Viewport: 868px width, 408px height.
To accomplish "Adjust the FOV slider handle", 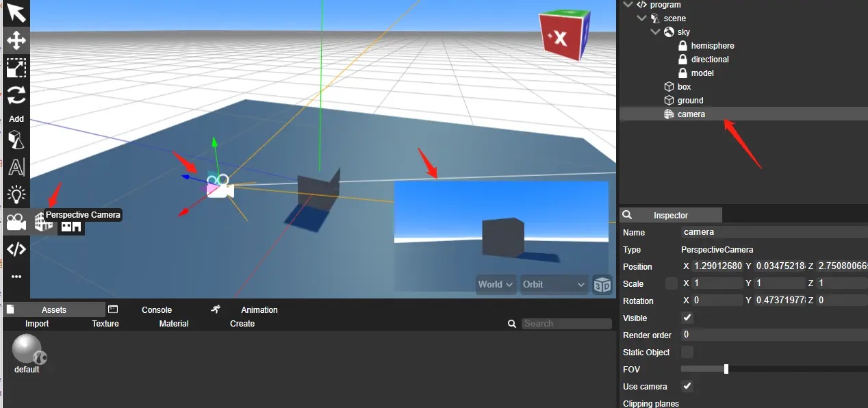I will point(726,369).
